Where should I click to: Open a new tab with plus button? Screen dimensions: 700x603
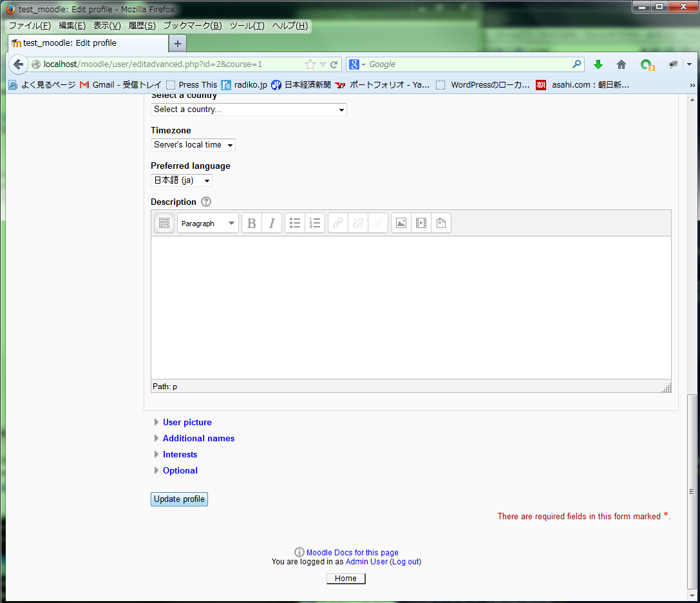pos(177,43)
